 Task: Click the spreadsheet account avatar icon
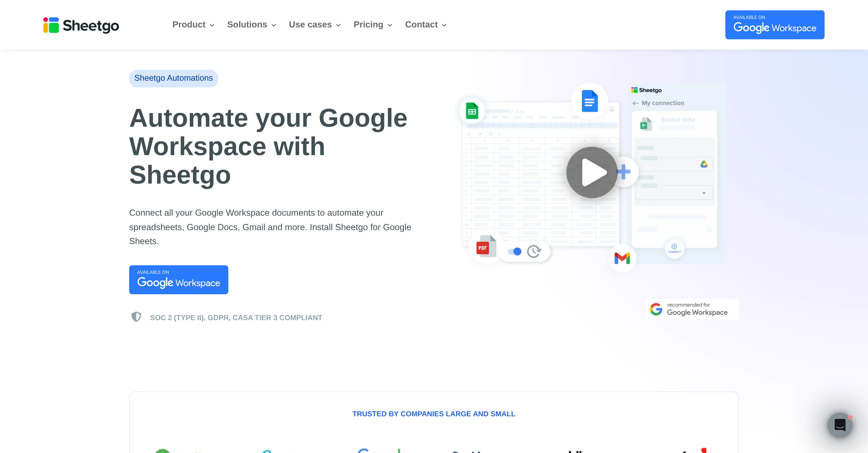612,109
